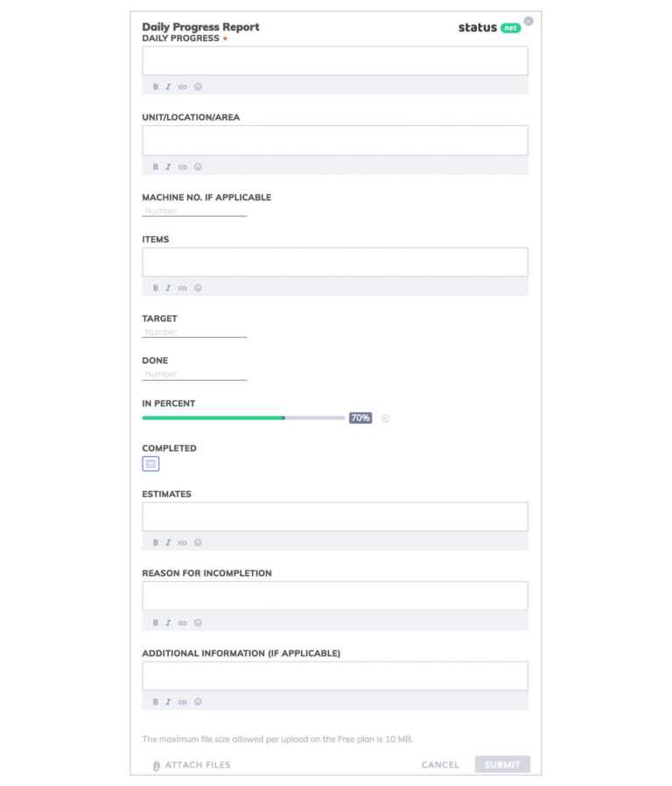This screenshot has height=786, width=672.
Task: Insert link in the Items field toolbar
Action: [x=182, y=288]
